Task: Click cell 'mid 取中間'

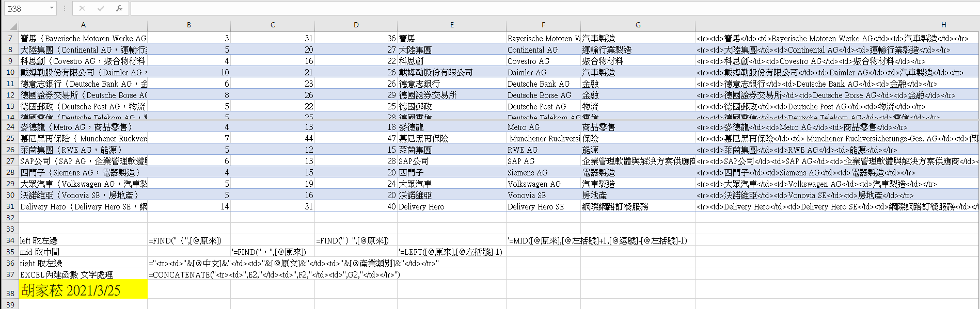Action: click(x=83, y=252)
